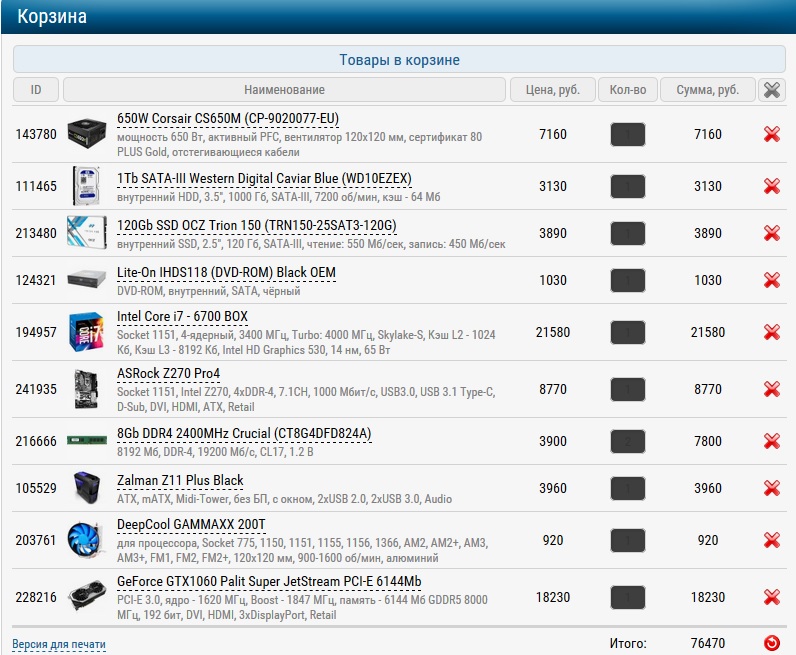Screen dimensions: 796x655
Task: Open the Intel Core i7 box thumbnail
Action: pyautogui.click(x=86, y=332)
